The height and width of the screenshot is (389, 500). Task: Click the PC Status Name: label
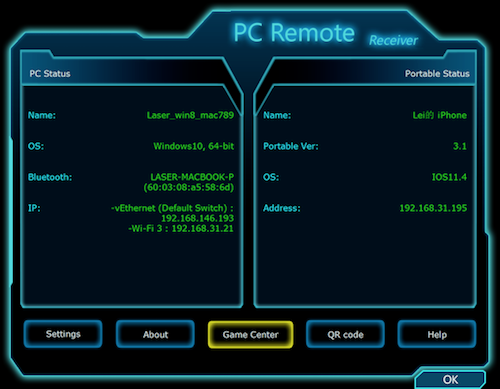(42, 115)
